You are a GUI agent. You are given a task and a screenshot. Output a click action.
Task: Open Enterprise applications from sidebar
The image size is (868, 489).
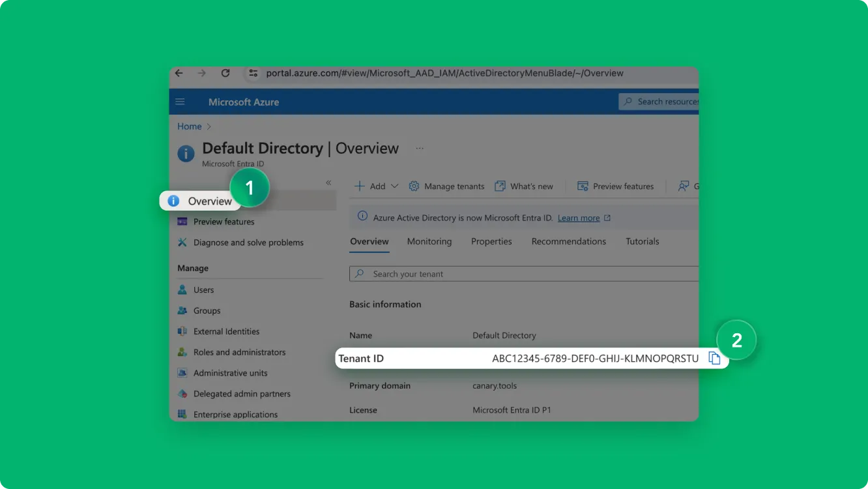pos(235,415)
